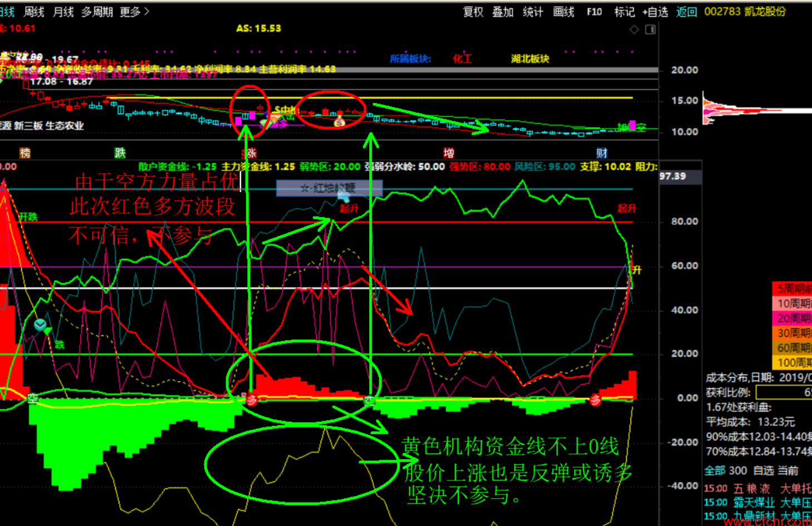This screenshot has height=526, width=812.
Task: Click the green 空 signal marker near center
Action: (x=369, y=400)
